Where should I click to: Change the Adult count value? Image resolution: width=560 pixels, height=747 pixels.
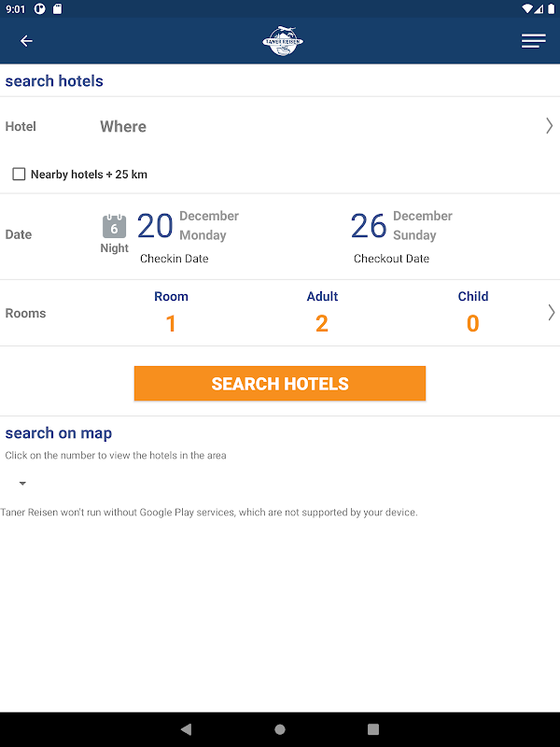pyautogui.click(x=322, y=323)
